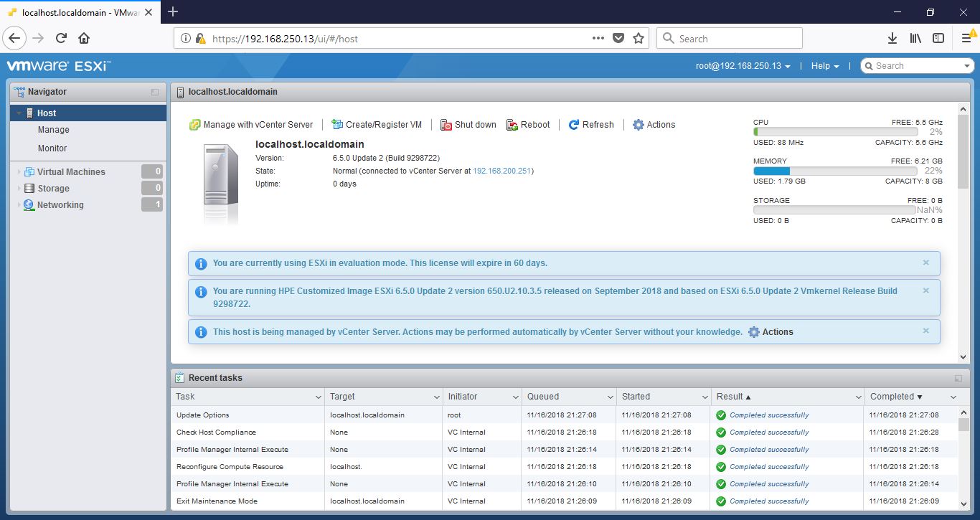
Task: Click the Manage with vCenter Server icon
Action: pos(194,125)
